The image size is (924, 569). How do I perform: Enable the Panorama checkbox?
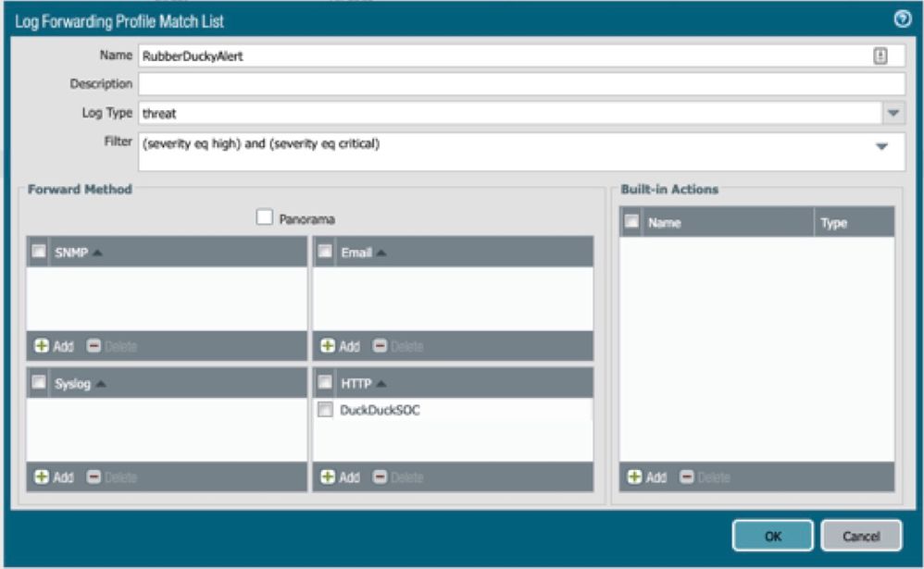tap(265, 217)
